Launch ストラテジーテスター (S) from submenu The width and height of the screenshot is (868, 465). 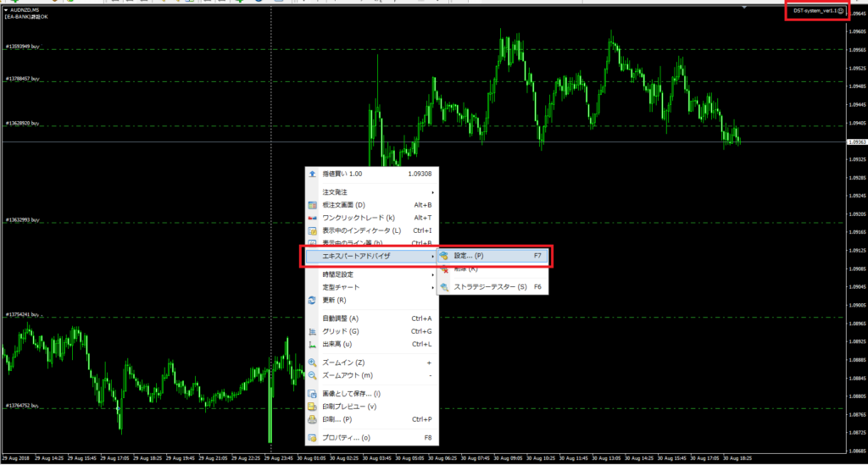[492, 287]
